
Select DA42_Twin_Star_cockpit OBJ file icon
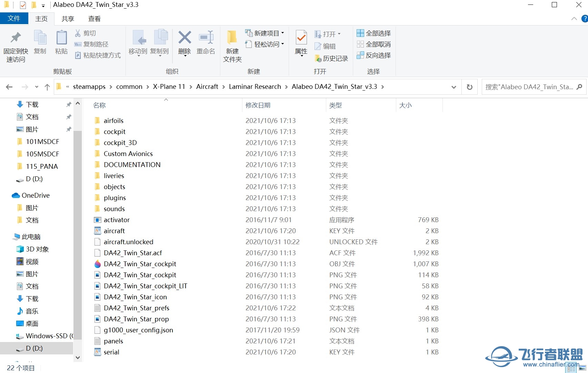click(x=98, y=264)
